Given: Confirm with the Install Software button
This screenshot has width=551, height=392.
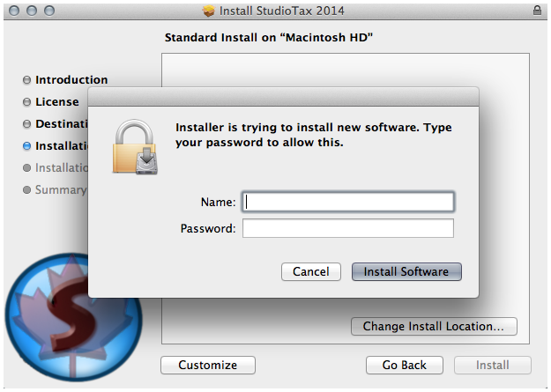Looking at the screenshot, I should pyautogui.click(x=406, y=271).
